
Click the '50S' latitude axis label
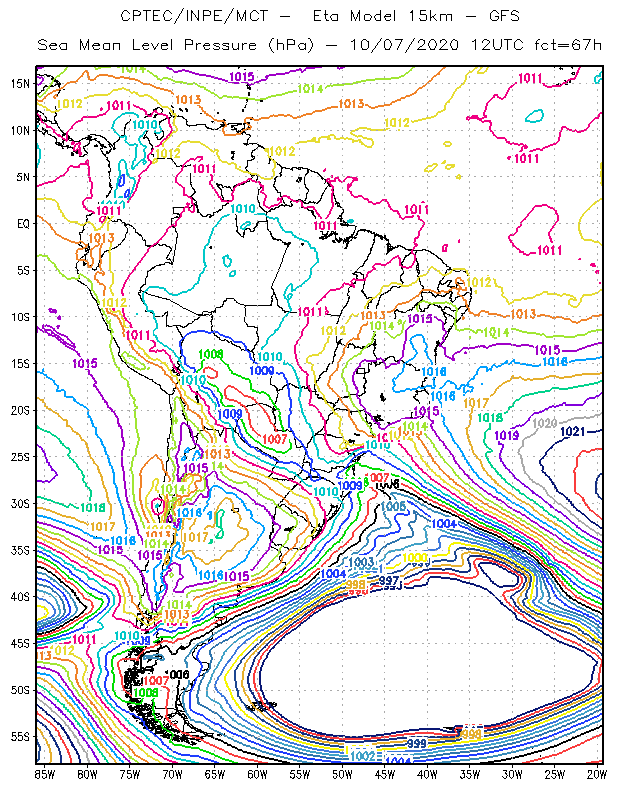[20, 690]
